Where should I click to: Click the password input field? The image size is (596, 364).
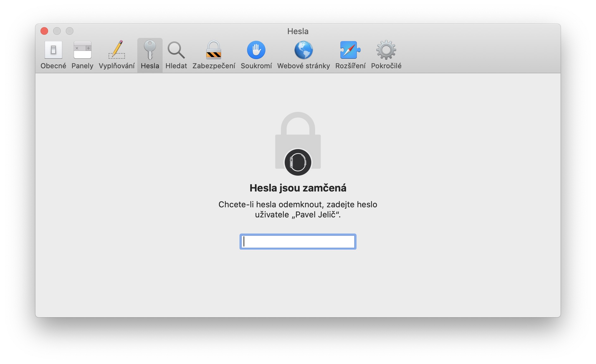(298, 242)
